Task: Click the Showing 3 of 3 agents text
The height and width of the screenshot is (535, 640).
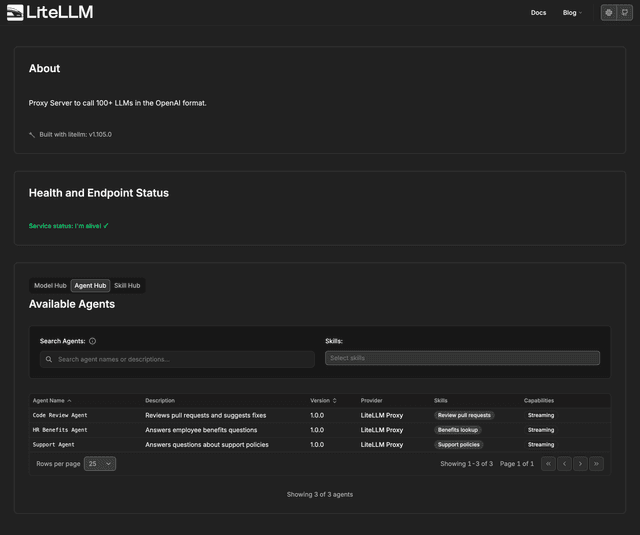Action: (320, 495)
